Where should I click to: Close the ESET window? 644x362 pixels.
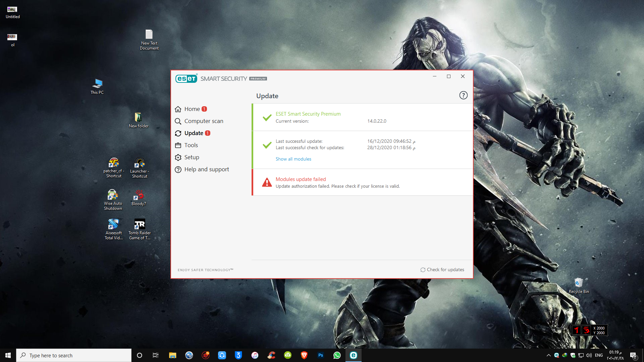(463, 76)
